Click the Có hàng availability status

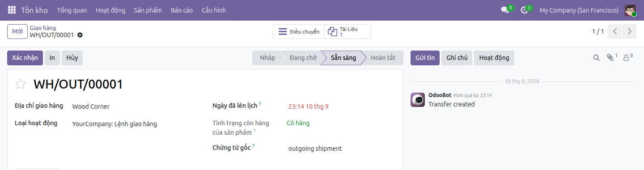[298, 123]
